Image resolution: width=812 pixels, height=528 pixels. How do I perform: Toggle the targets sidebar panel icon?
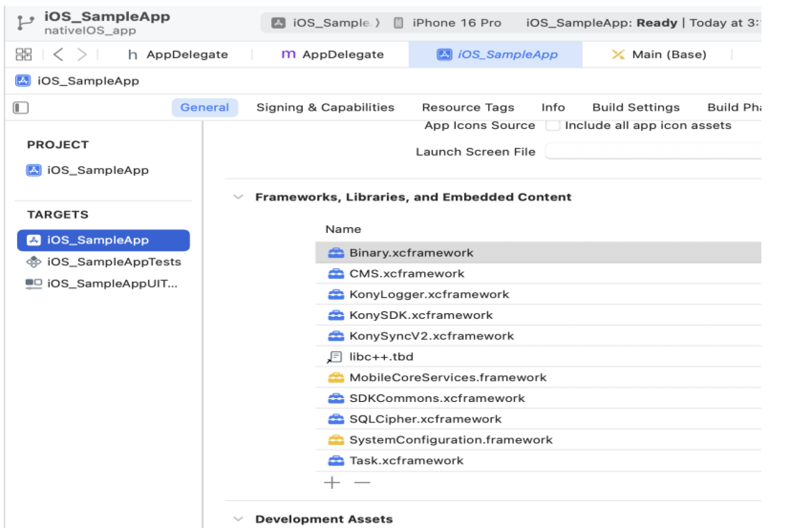[x=21, y=108]
